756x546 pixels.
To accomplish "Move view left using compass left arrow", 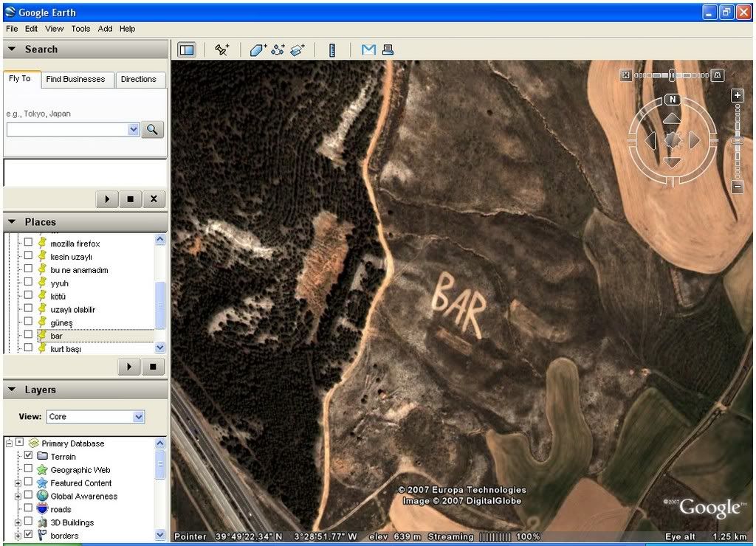I will tap(650, 140).
